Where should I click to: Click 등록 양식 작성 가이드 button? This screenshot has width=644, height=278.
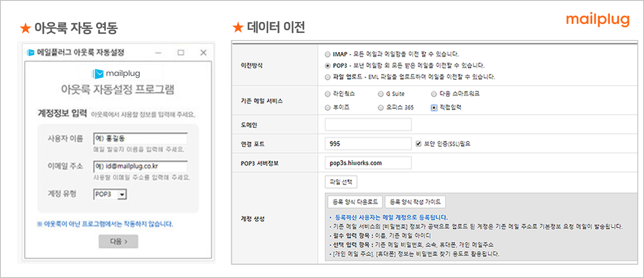click(415, 202)
